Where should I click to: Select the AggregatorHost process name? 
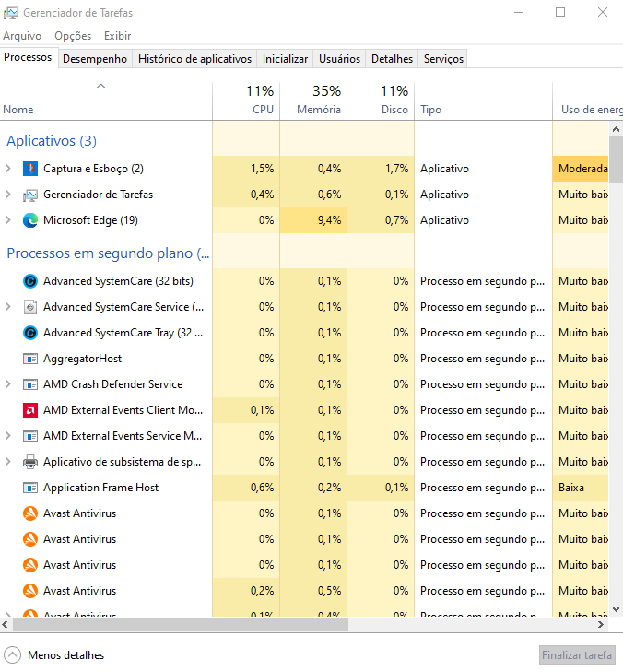click(x=82, y=359)
